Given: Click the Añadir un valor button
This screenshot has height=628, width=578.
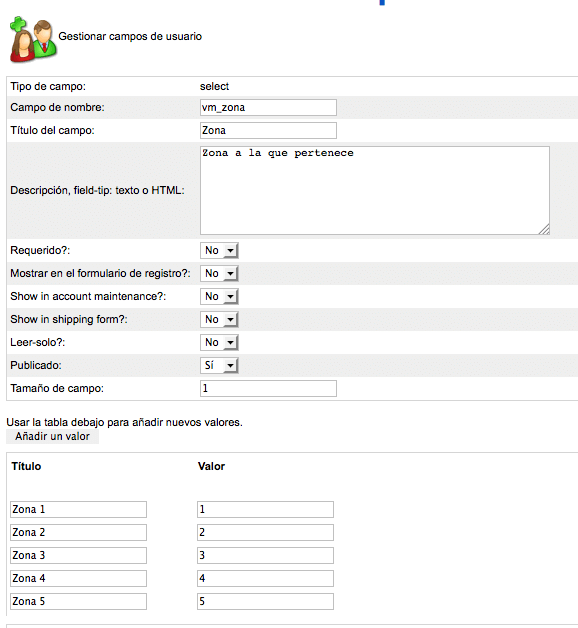Looking at the screenshot, I should click(52, 437).
